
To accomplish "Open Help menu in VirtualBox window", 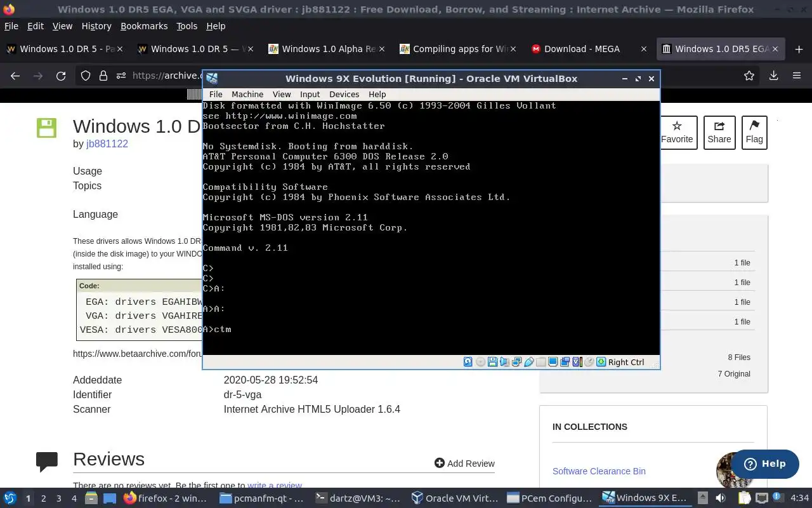I will point(377,94).
